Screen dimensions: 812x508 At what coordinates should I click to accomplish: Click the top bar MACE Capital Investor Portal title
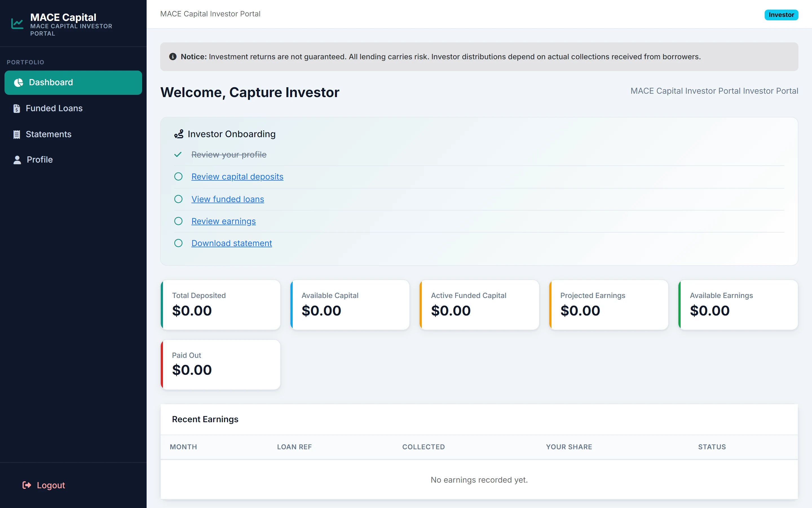(x=210, y=14)
